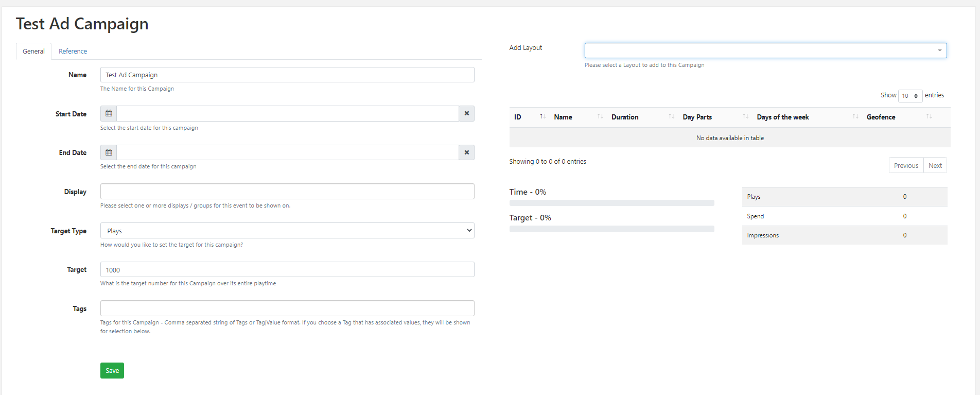The width and height of the screenshot is (980, 395).
Task: Click the End Date calendar icon
Action: [x=109, y=152]
